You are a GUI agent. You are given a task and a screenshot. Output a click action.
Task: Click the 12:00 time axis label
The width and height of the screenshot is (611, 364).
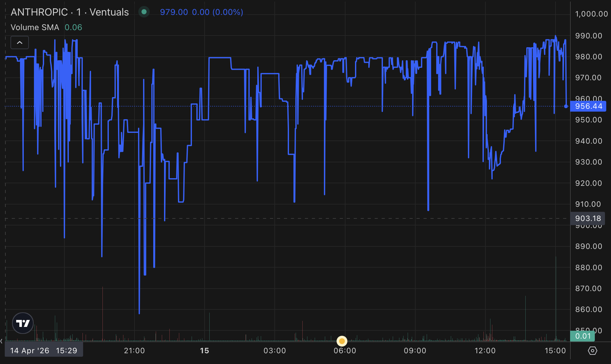click(485, 351)
